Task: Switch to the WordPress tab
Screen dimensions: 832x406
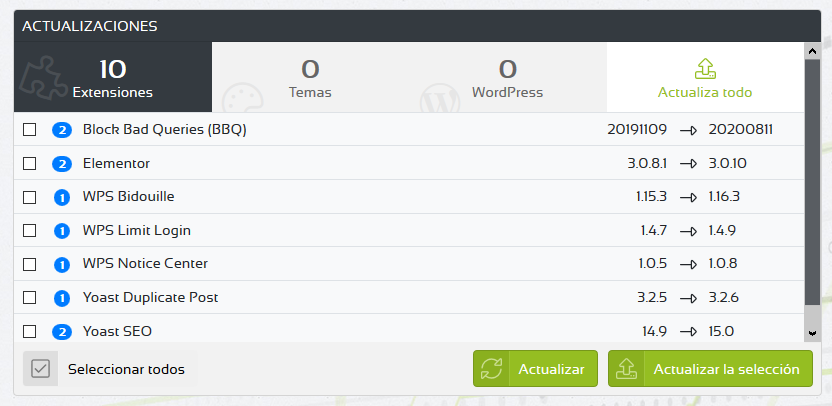Action: coord(507,77)
